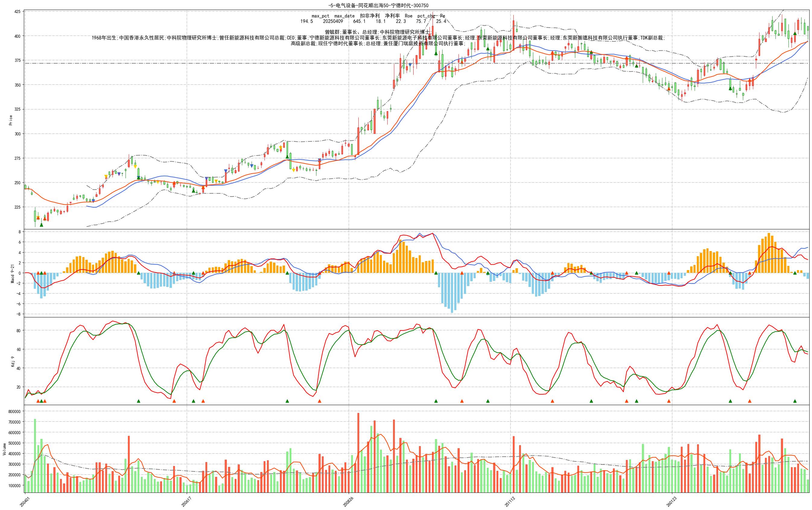Click the max_date value 20250409
Image resolution: width=812 pixels, height=510 pixels.
point(333,21)
